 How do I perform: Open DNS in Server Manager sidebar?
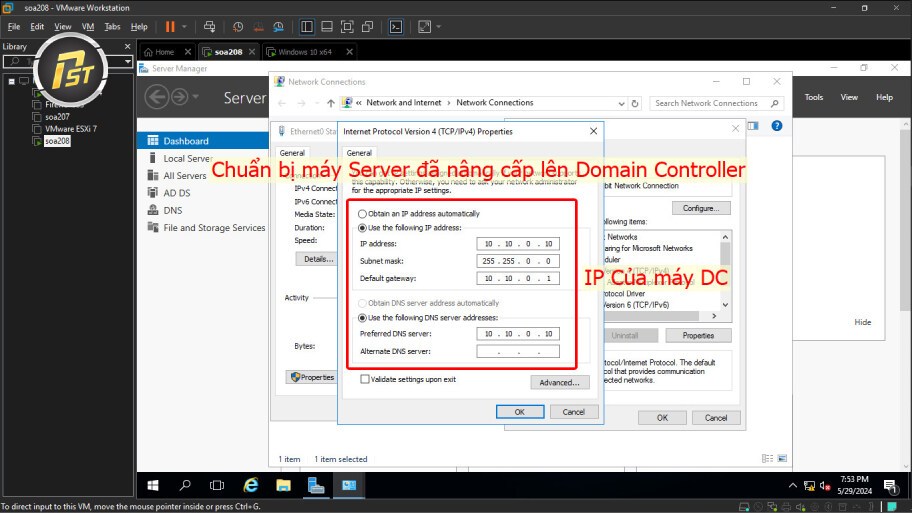[173, 211]
